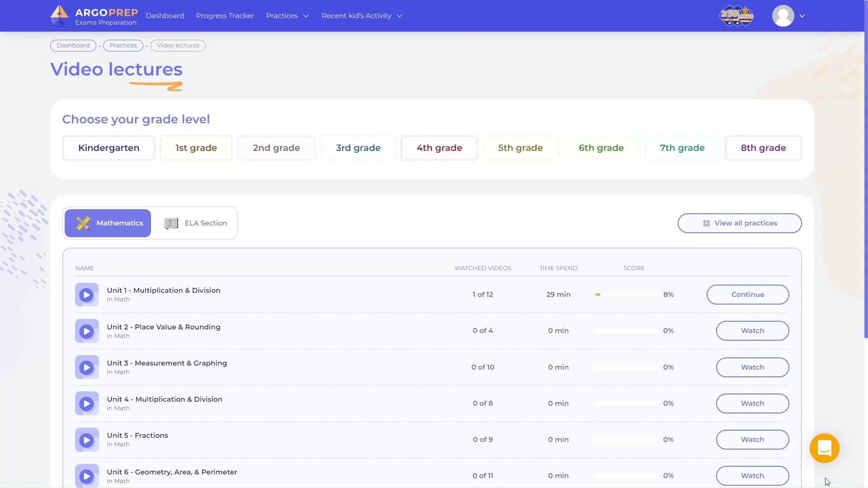
Task: Open Unit 1 - Multiplication & Division title
Action: tap(164, 291)
